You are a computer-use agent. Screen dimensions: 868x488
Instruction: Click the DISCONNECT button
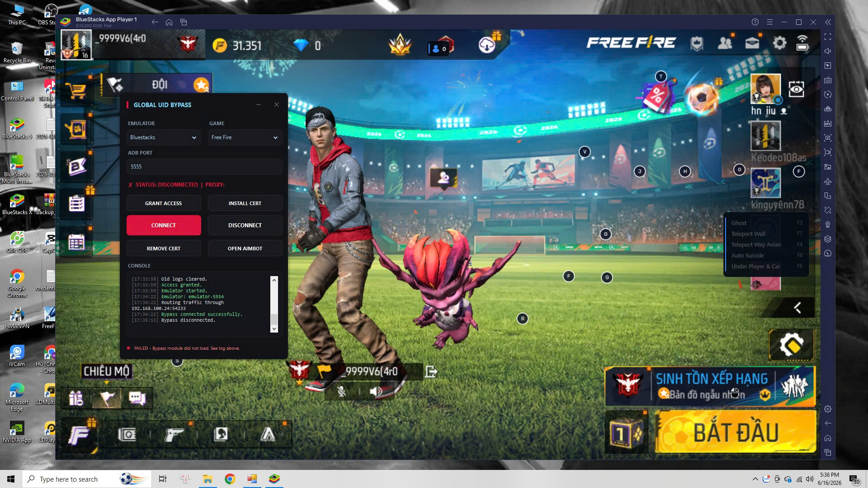pos(245,225)
